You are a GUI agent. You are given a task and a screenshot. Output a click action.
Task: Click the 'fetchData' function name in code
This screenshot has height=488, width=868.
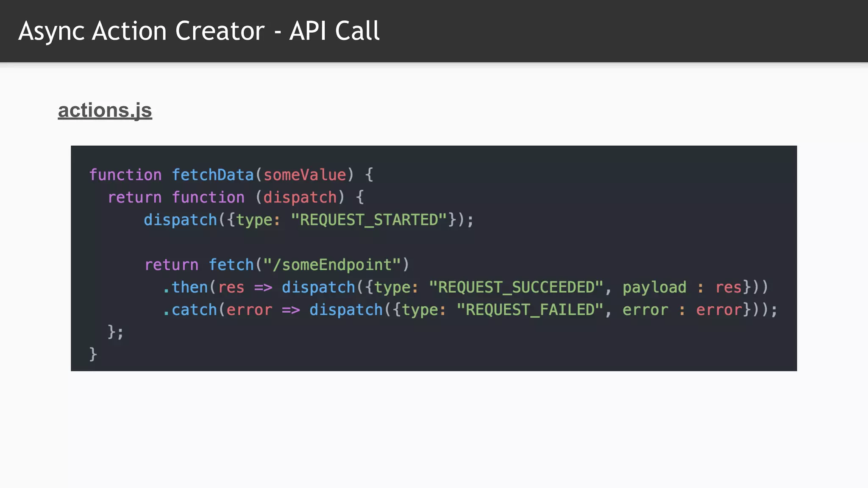[x=213, y=175]
